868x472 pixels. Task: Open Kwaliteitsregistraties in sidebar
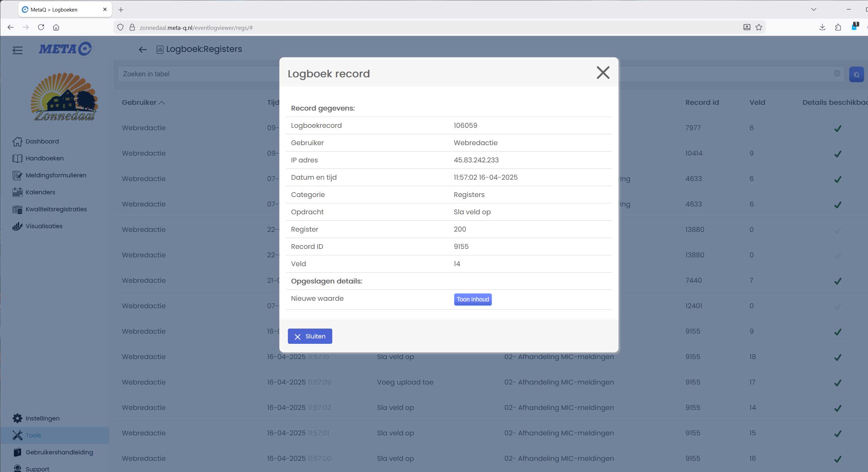pos(56,209)
